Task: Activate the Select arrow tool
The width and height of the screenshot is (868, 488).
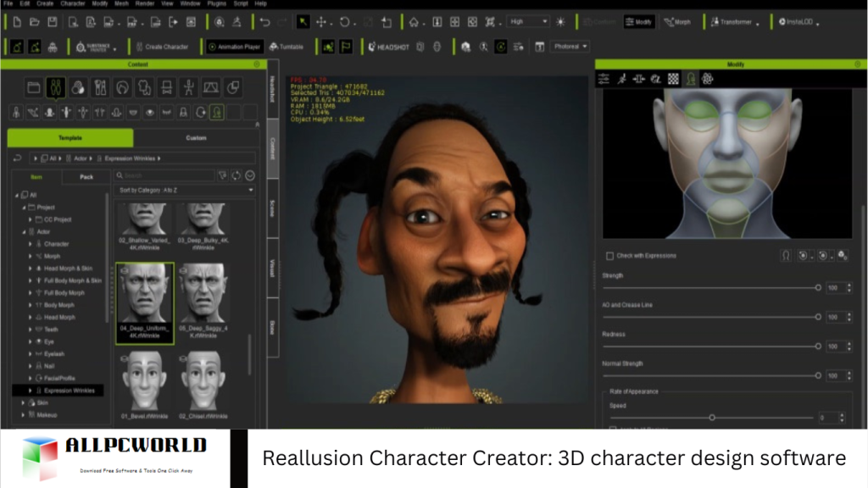Action: click(x=303, y=22)
